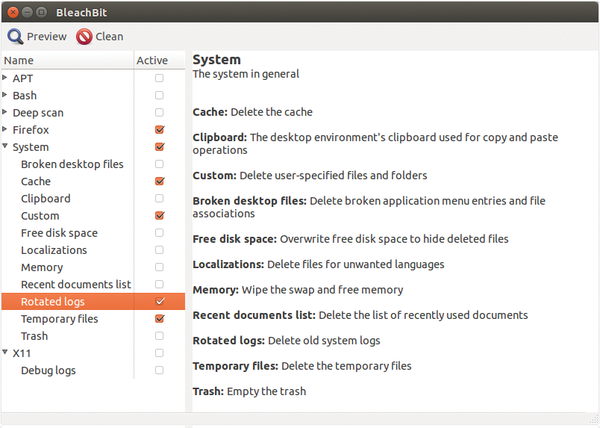Enable the Bash checkbox
Screen dimensions: 600x428
click(159, 95)
